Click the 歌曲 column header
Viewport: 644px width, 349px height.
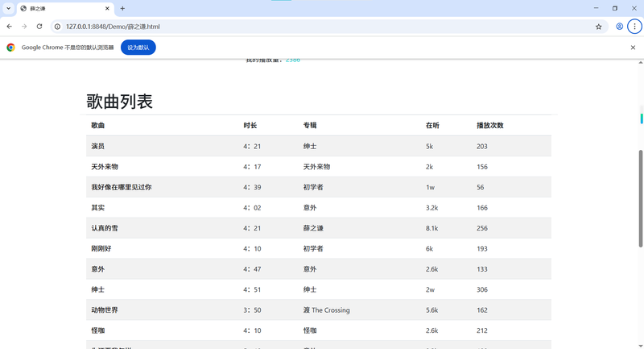coord(97,126)
